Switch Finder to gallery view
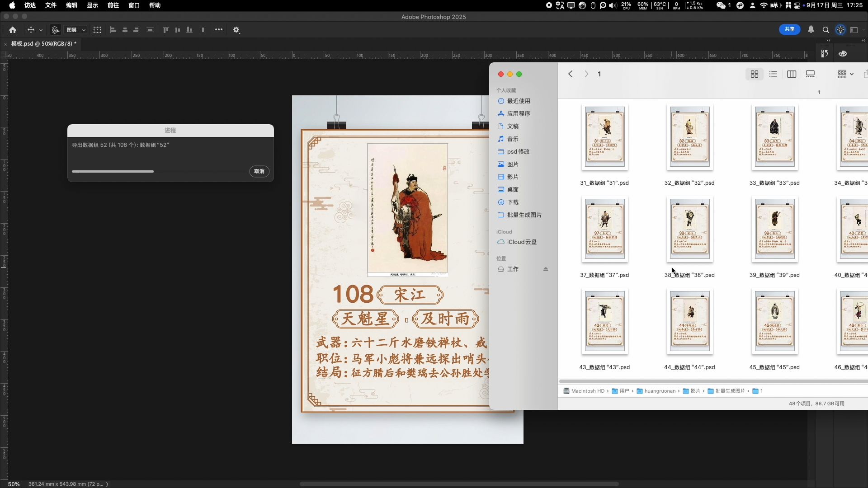Image resolution: width=868 pixels, height=488 pixels. [x=811, y=74]
